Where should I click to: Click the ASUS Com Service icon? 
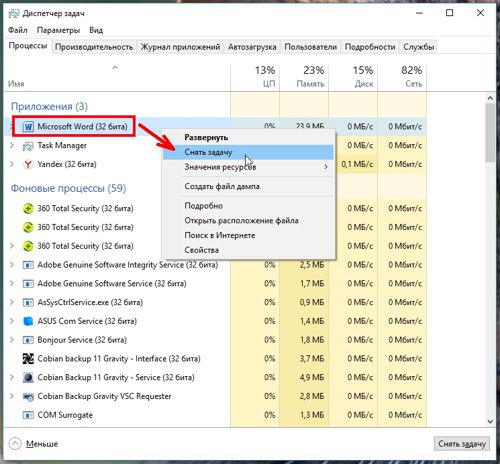(28, 321)
